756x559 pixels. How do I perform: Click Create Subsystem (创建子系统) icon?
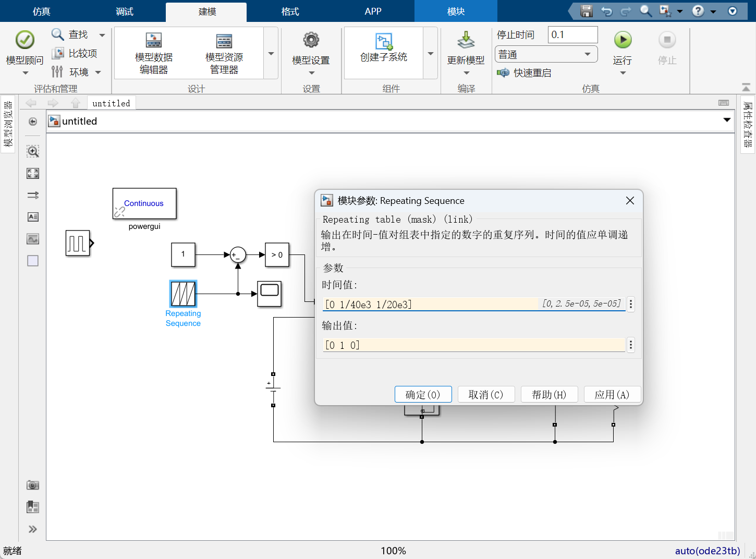(x=384, y=41)
